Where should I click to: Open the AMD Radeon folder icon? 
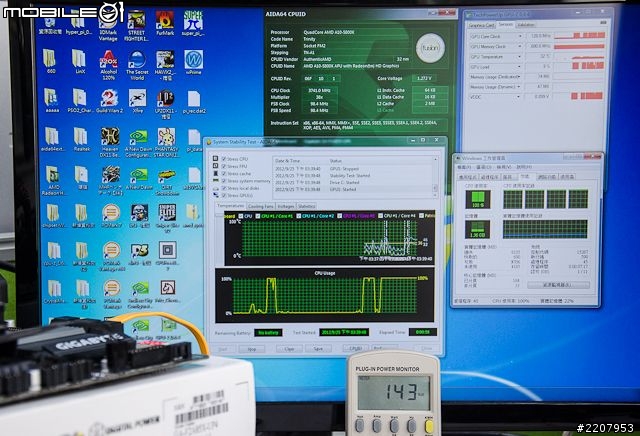tap(53, 180)
